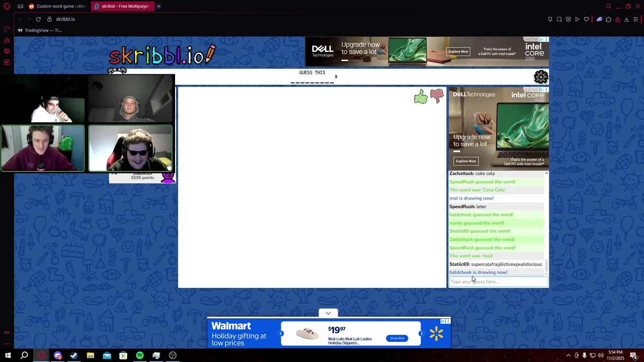Open the taskbar Mail app

(107, 355)
